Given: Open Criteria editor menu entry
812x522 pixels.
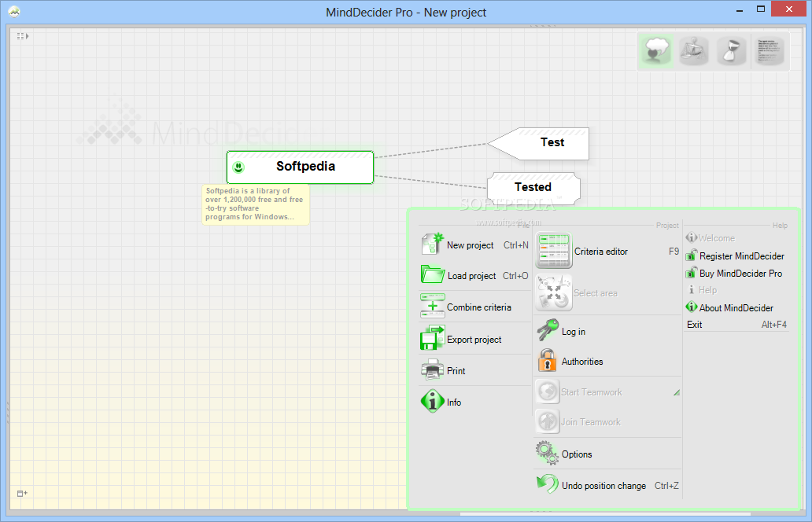Looking at the screenshot, I should pyautogui.click(x=607, y=251).
